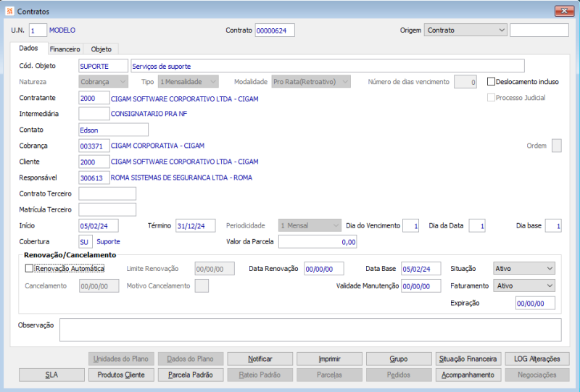Click the Cód. Objeto field SUPORTE
The width and height of the screenshot is (580, 392).
pyautogui.click(x=103, y=66)
